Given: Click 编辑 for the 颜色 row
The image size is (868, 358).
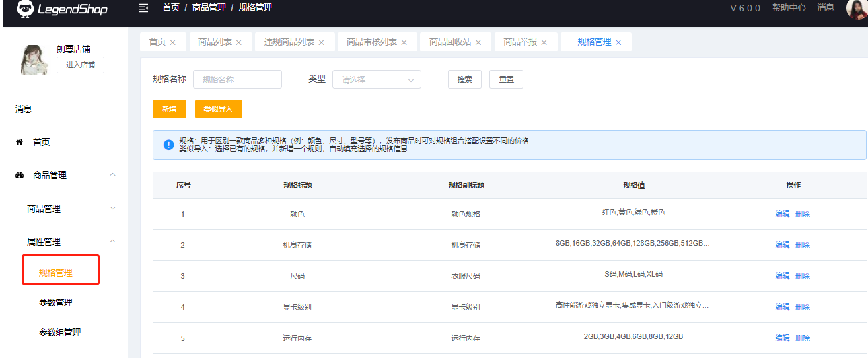Looking at the screenshot, I should click(x=782, y=214).
